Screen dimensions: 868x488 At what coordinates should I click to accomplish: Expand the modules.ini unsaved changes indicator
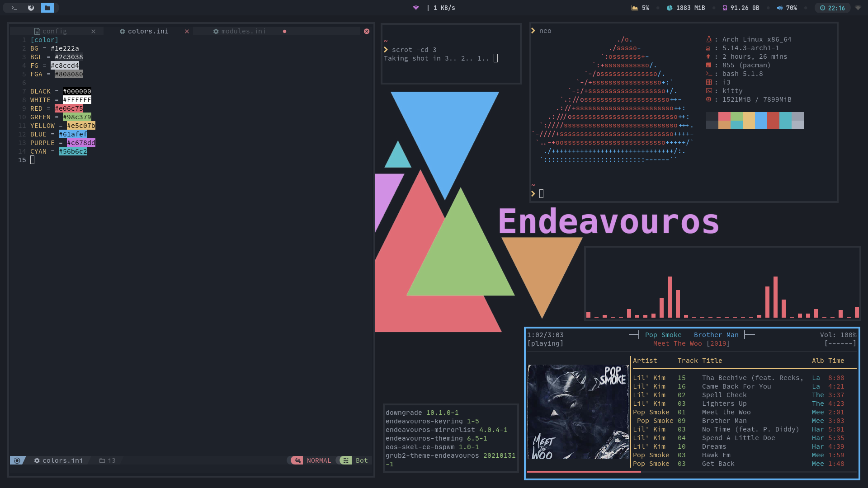pos(285,31)
